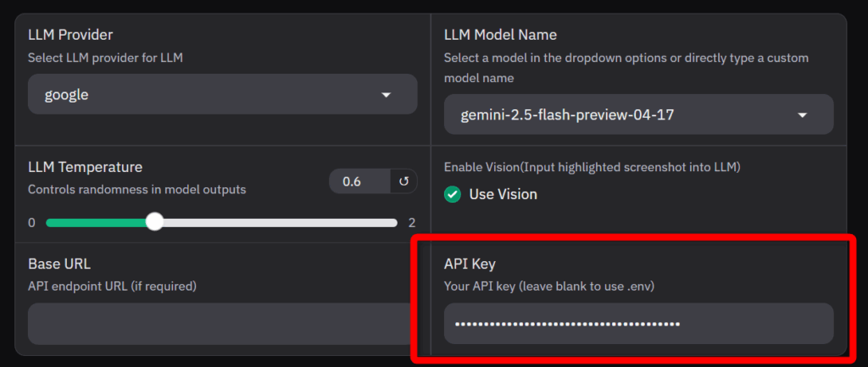Click the 'LLM Model Name' heading
868x367 pixels.
501,35
